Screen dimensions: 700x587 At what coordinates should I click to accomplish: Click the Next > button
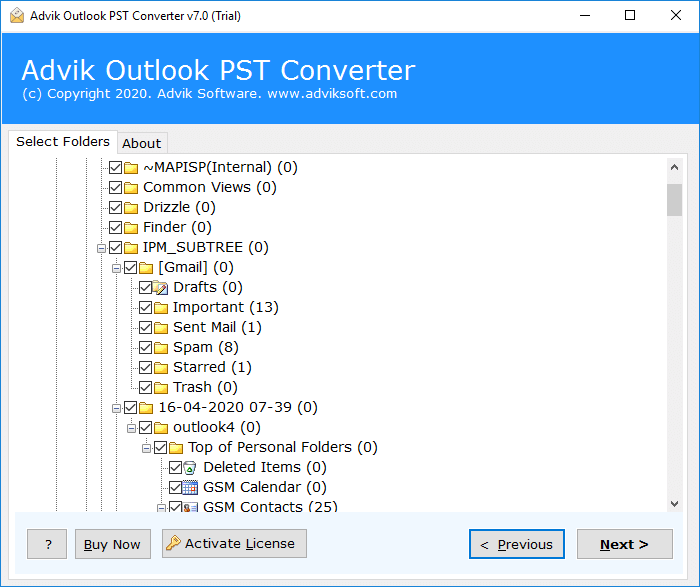point(625,544)
